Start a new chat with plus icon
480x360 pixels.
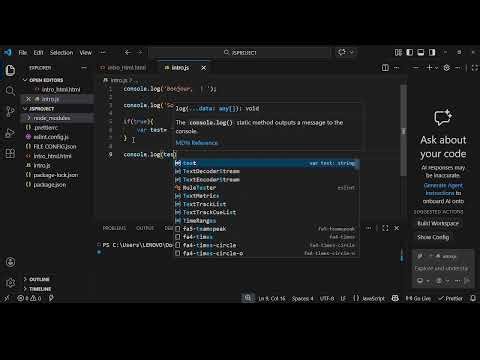point(429,68)
